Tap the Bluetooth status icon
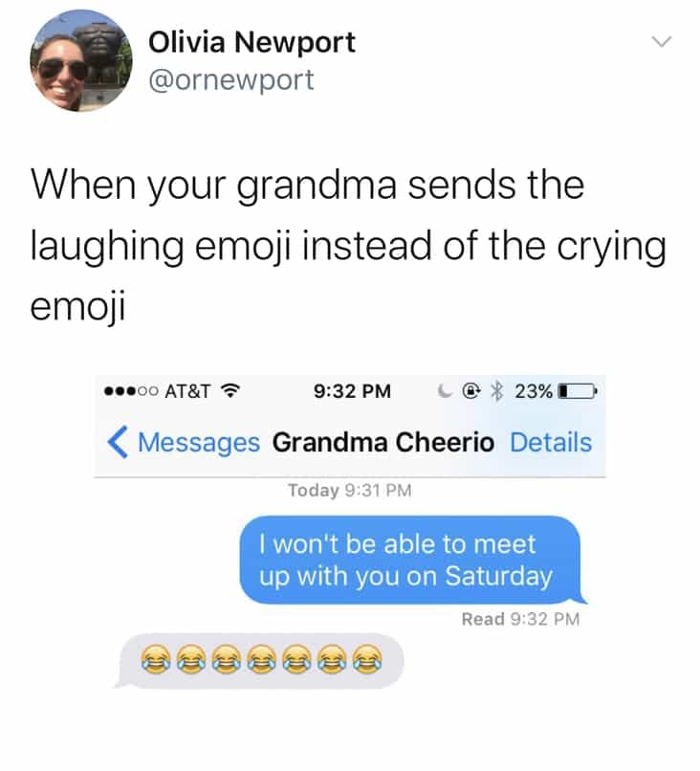This screenshot has height=771, width=700. (x=498, y=391)
